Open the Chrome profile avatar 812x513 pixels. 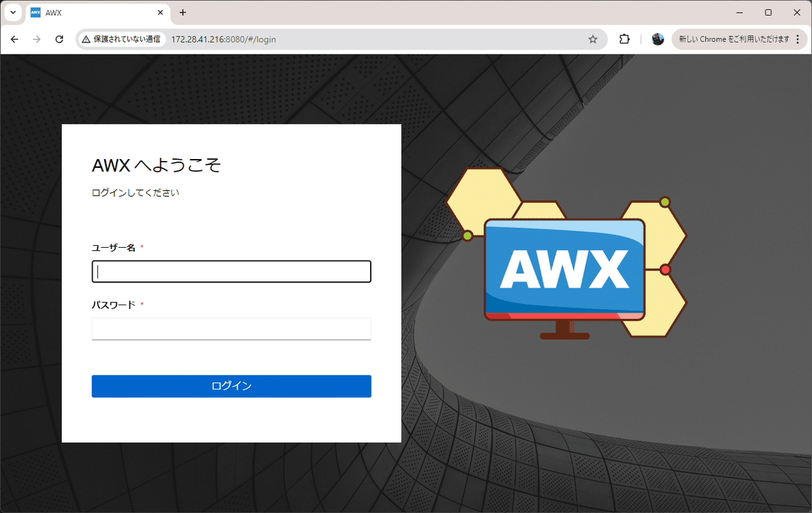(x=658, y=39)
